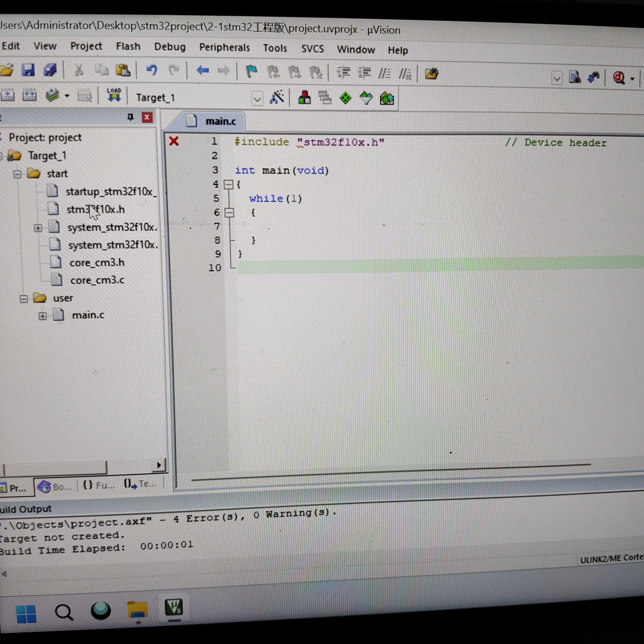Click the project panel scroll right arrow
644x644 pixels.
tap(159, 465)
